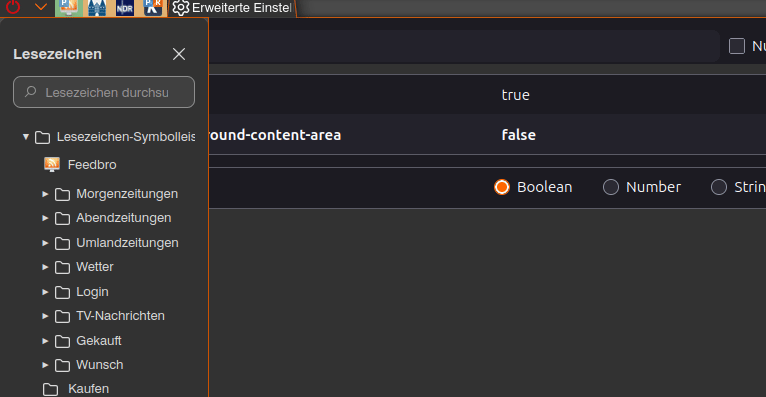Viewport: 766px width, 397px height.
Task: Expand the Morgenzeitungen folder
Action: [45, 194]
